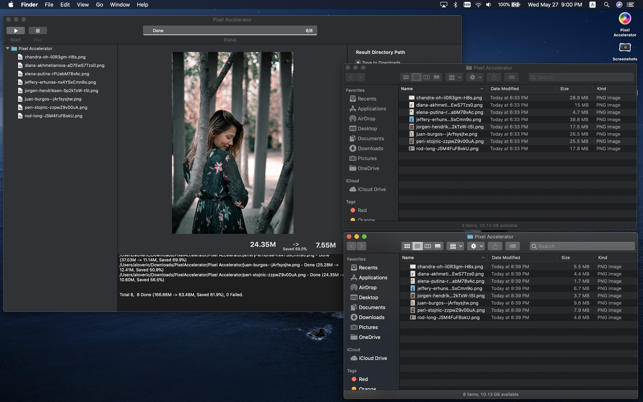This screenshot has width=643, height=402.
Task: Select Red tag in back Finder sidebar
Action: pos(358,210)
